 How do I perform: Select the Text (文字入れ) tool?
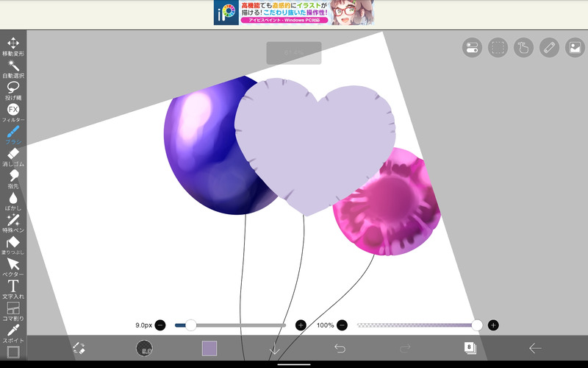point(13,289)
